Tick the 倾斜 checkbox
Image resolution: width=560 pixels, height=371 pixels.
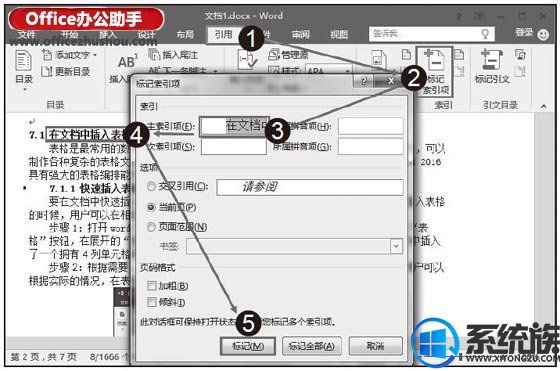coord(151,302)
